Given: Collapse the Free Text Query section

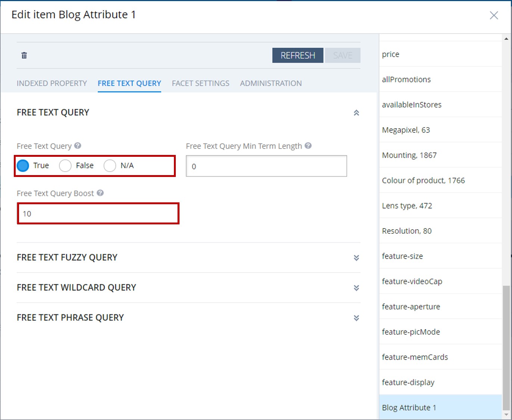Looking at the screenshot, I should pos(356,113).
